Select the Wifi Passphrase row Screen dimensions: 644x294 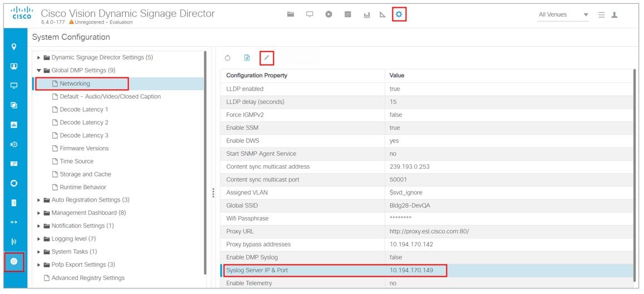tap(427, 218)
